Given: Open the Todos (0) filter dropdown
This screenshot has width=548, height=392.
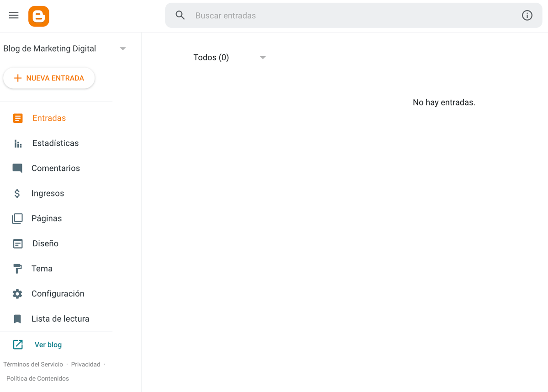Looking at the screenshot, I should click(263, 58).
